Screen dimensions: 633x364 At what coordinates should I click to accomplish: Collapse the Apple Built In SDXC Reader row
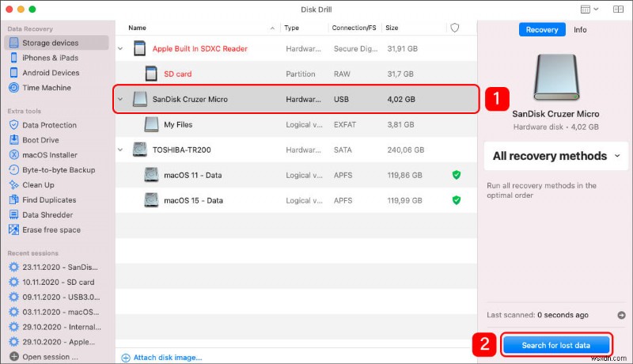(120, 48)
